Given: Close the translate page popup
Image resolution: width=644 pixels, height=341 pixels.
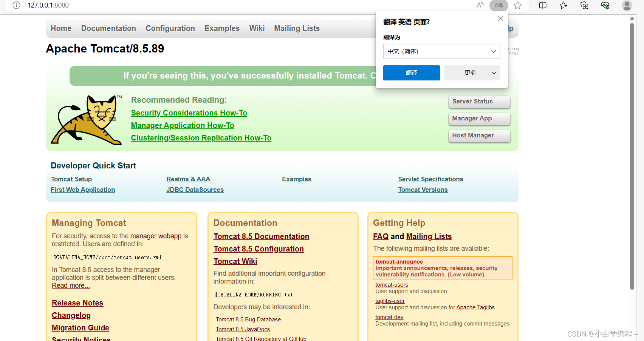Looking at the screenshot, I should [x=500, y=18].
